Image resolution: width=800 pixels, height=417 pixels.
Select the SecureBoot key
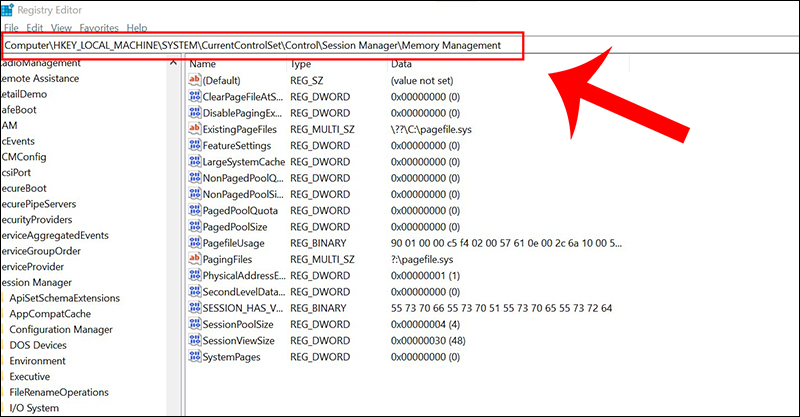click(23, 189)
